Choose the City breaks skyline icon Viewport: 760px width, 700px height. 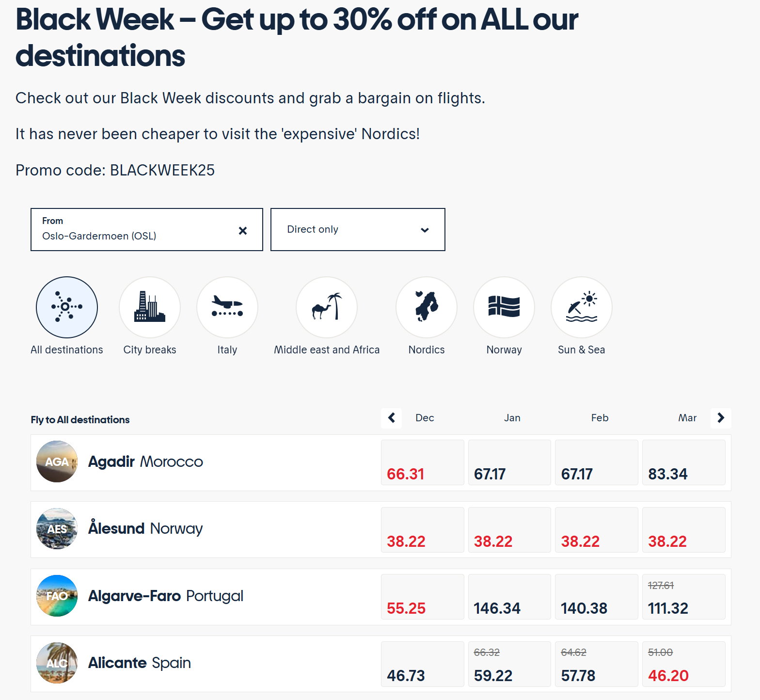pos(150,307)
